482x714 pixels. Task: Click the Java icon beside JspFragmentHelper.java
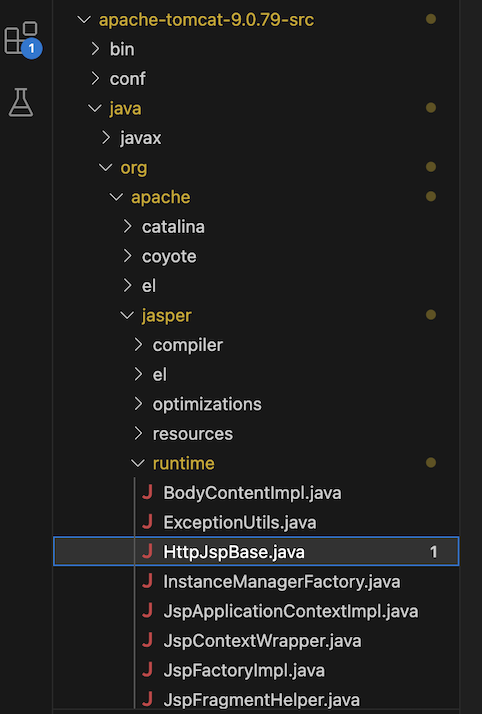click(147, 700)
